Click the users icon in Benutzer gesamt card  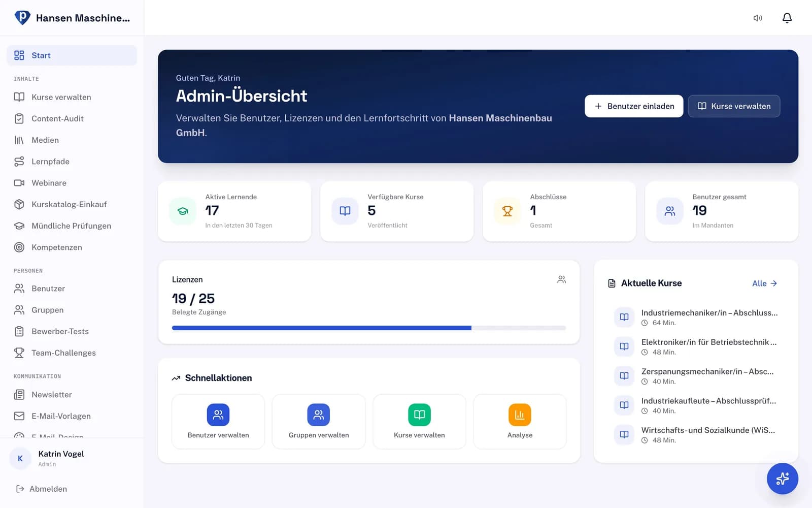(670, 211)
